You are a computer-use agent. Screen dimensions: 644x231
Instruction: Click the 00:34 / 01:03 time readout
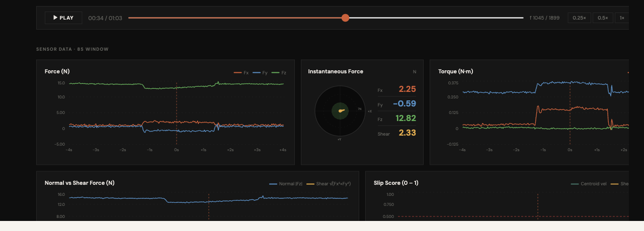(105, 18)
